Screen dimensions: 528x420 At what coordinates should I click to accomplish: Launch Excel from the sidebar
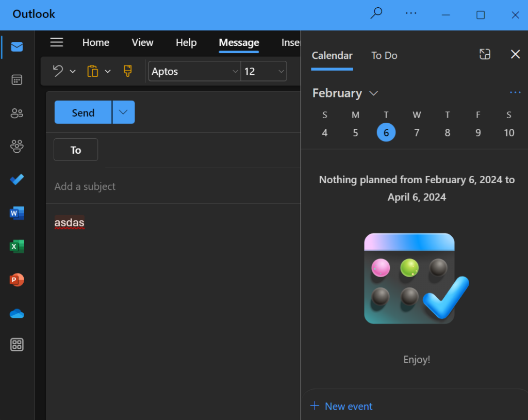[x=16, y=247]
